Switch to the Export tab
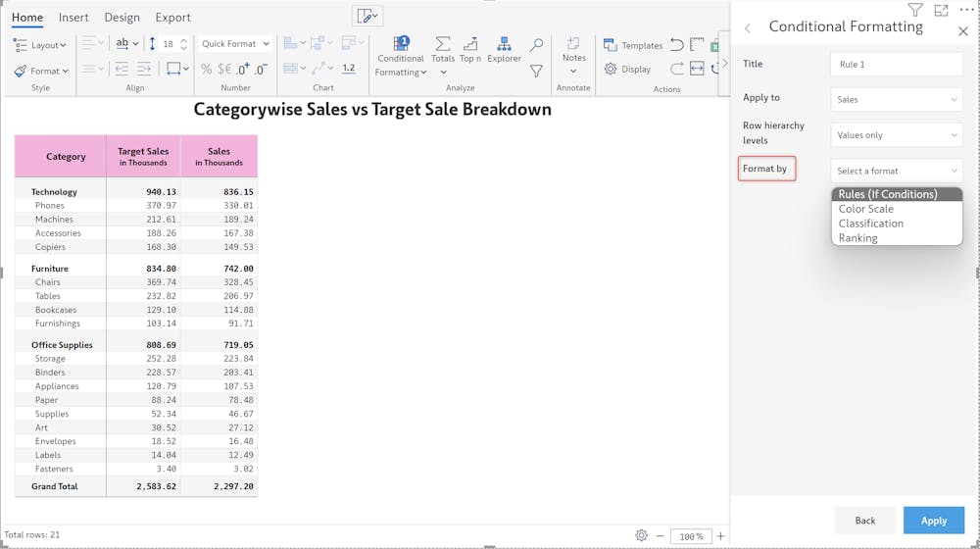The image size is (980, 549). pos(173,18)
